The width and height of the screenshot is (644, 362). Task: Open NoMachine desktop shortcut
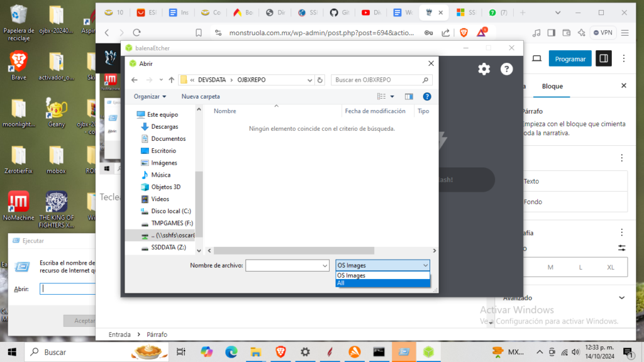pyautogui.click(x=18, y=206)
